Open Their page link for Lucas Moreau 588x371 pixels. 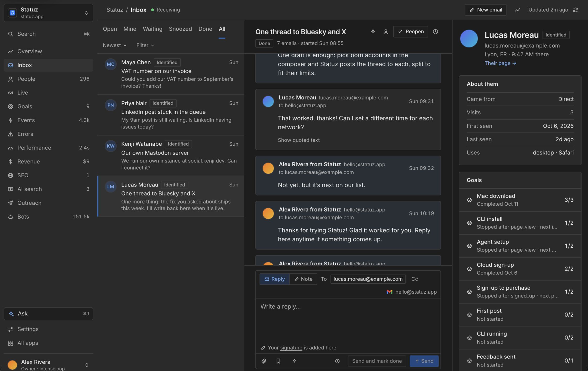[500, 63]
